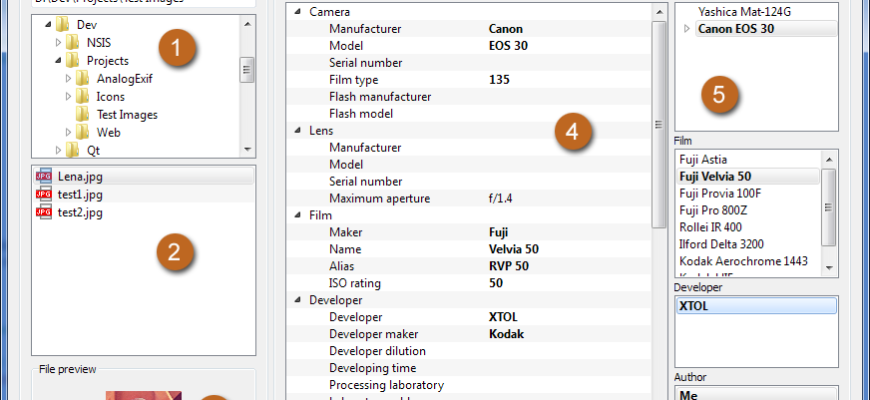Select the Test Images folder icon
This screenshot has width=870, height=400.
83,114
